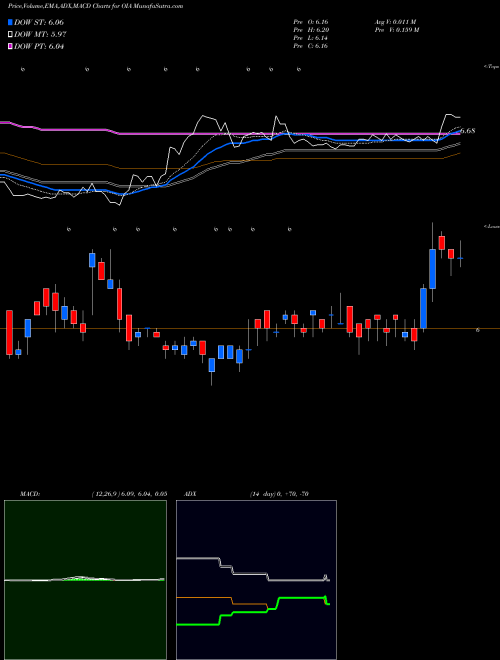Click the MACD panel title label
The height and width of the screenshot is (660, 500).
point(30,494)
